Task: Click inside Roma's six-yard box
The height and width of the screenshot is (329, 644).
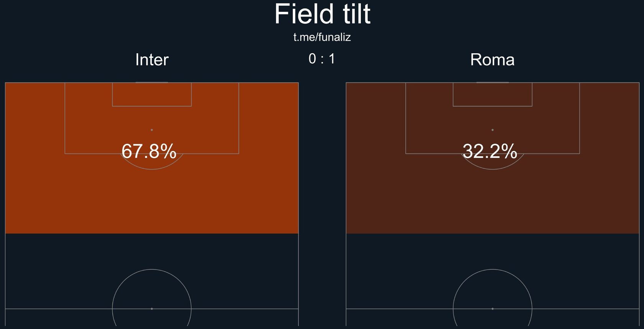Action: pos(493,94)
